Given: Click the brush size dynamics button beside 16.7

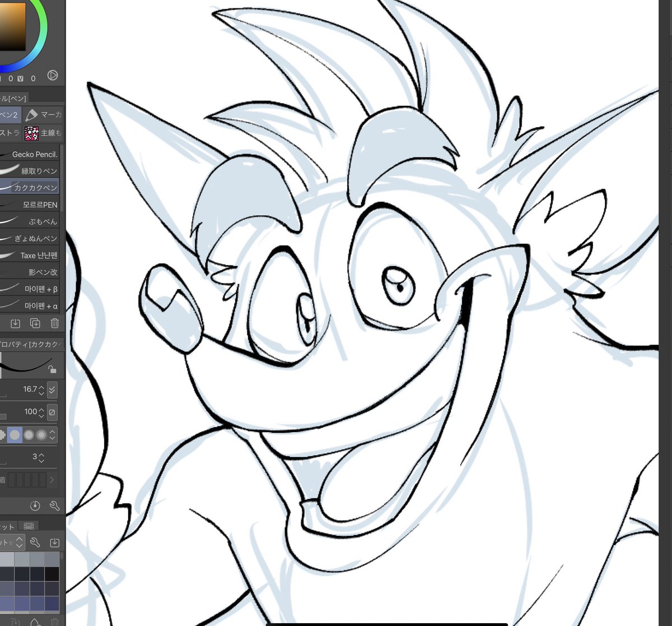Looking at the screenshot, I should pyautogui.click(x=52, y=389).
